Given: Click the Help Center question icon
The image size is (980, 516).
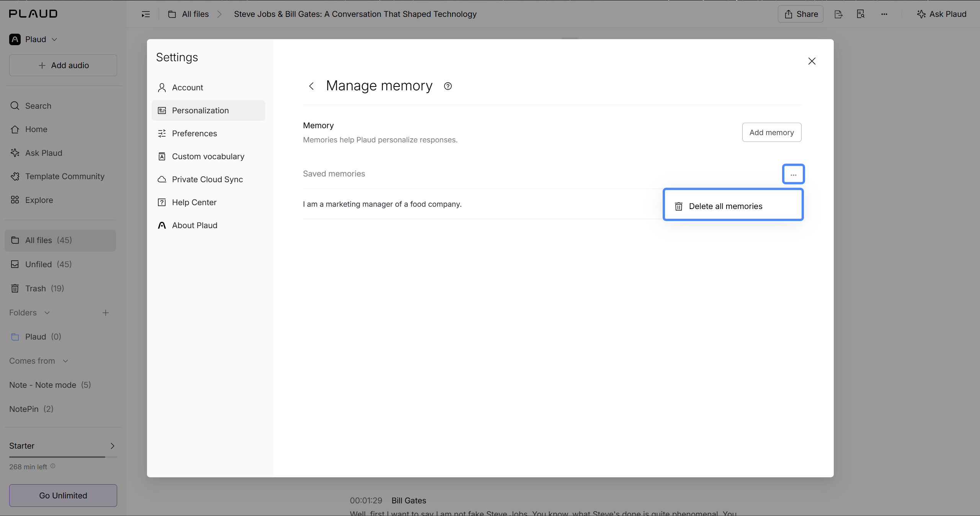Looking at the screenshot, I should pyautogui.click(x=162, y=202).
